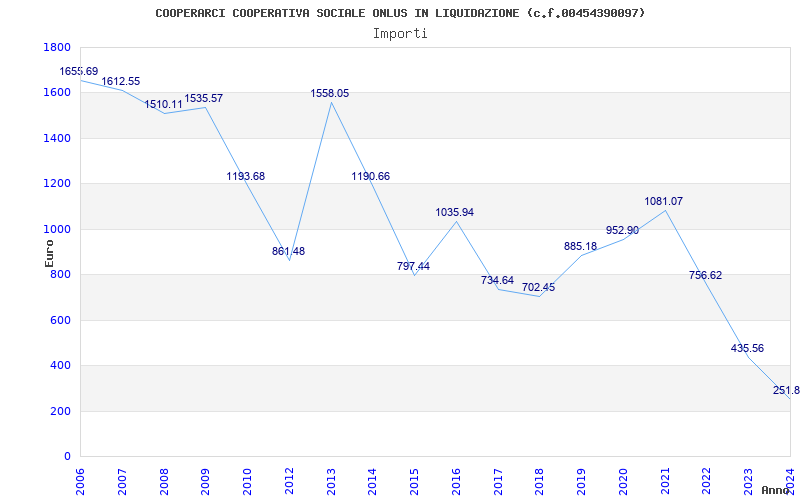Select the data label 1558.05
This screenshot has width=800, height=500.
330,93
